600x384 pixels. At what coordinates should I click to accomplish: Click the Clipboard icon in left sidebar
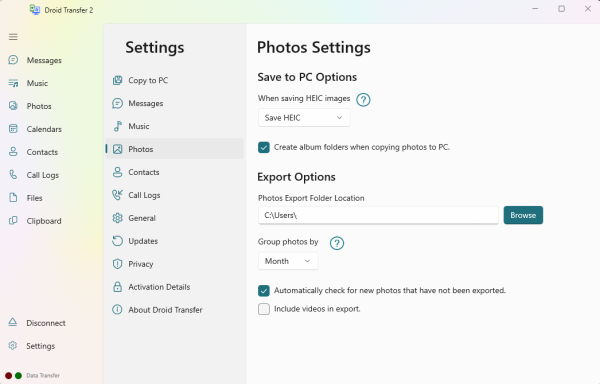[13, 221]
